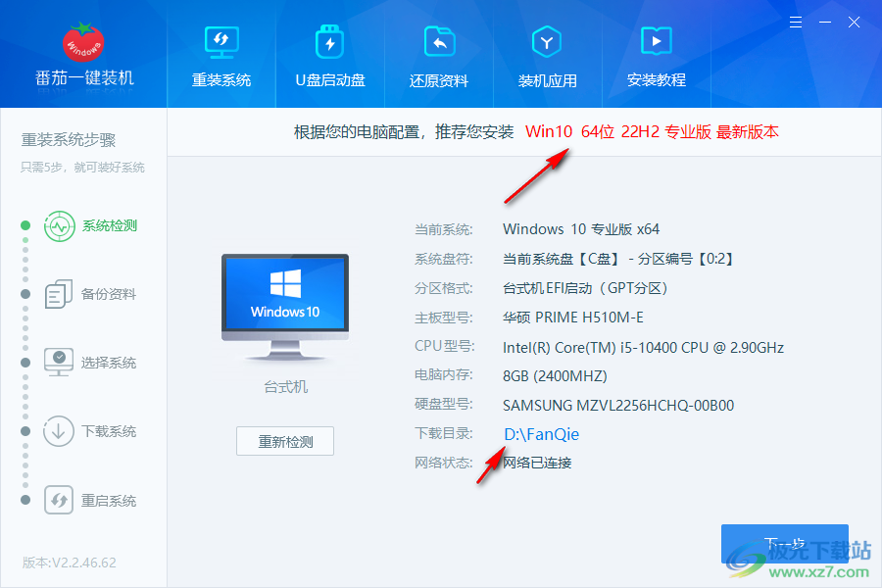Minimize the 番茄一键装机 window
The height and width of the screenshot is (588, 882).
825,22
